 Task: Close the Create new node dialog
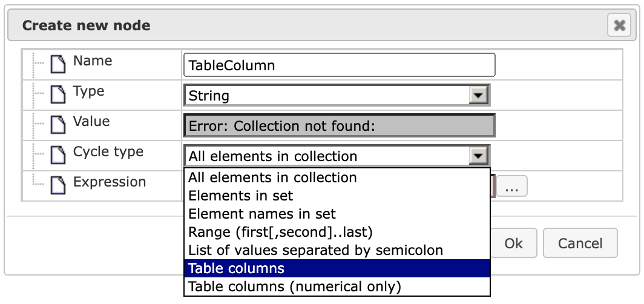[x=619, y=25]
